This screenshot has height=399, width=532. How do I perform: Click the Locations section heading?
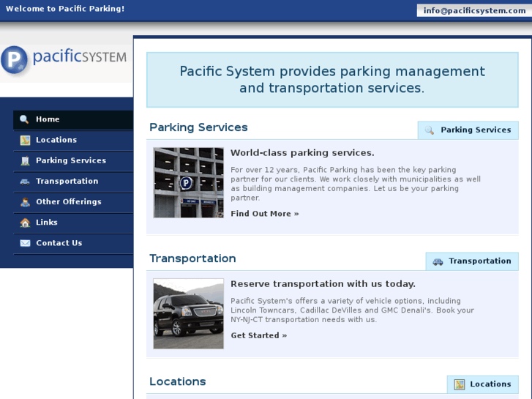tap(178, 381)
